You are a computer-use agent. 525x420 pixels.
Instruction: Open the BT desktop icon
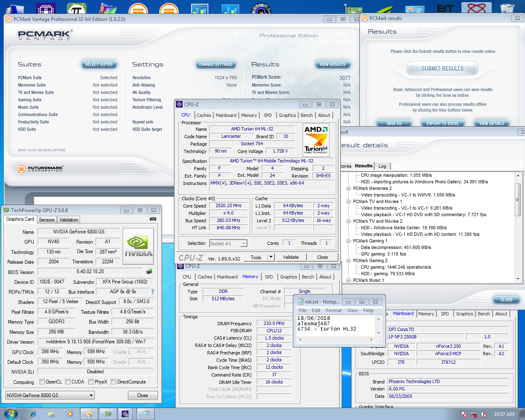445,8
